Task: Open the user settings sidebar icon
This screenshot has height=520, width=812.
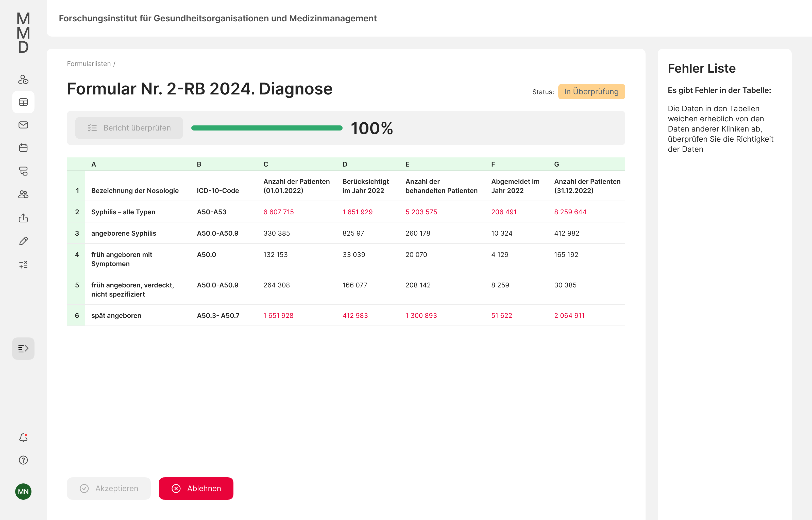Action: [x=23, y=79]
